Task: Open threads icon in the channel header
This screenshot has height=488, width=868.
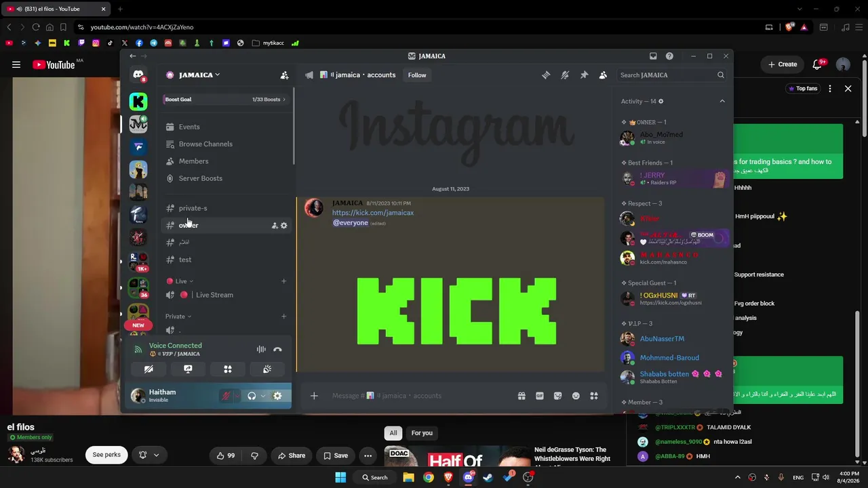Action: [x=546, y=75]
